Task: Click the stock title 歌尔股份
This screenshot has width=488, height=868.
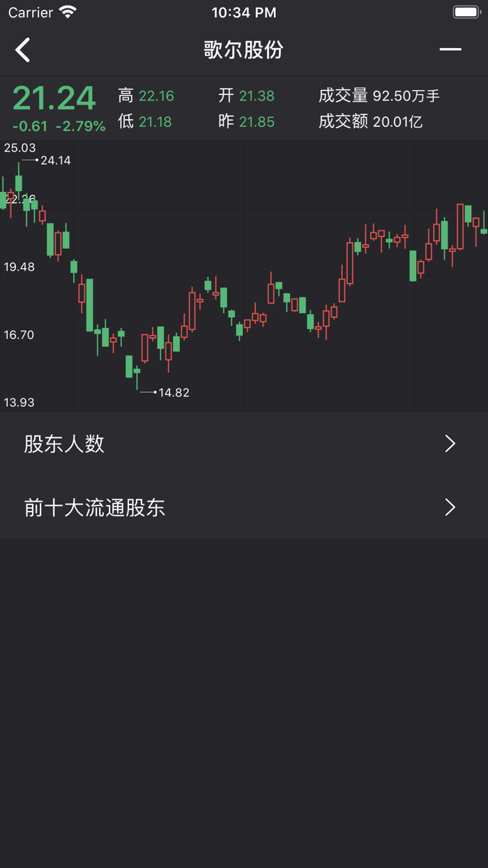Action: coord(244,50)
